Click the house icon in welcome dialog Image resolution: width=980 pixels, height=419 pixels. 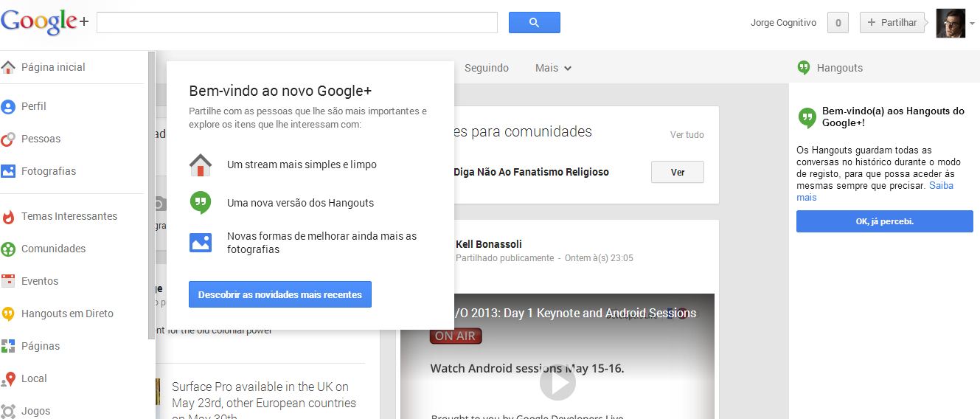201,165
